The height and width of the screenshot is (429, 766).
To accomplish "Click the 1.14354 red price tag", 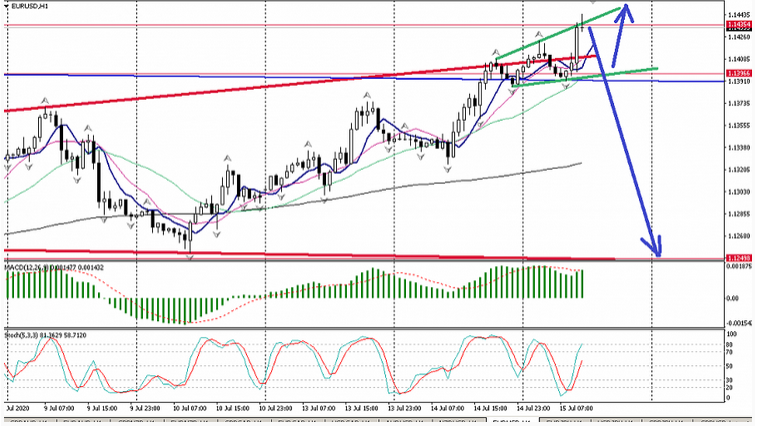I will [x=738, y=23].
